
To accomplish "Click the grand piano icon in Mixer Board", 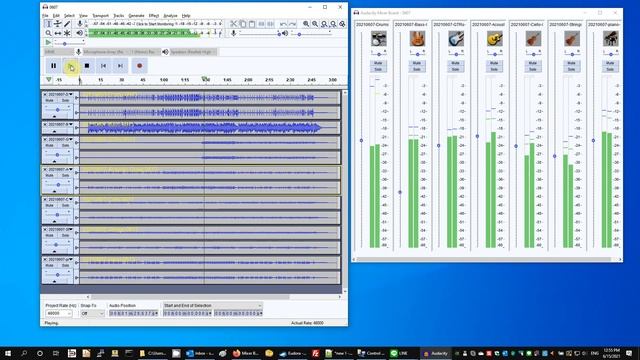I will (611, 39).
